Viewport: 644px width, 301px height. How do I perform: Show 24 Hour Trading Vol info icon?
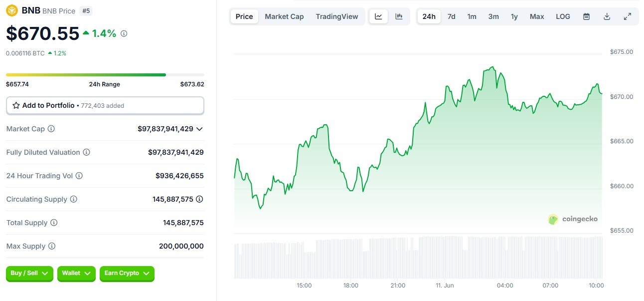tap(79, 176)
